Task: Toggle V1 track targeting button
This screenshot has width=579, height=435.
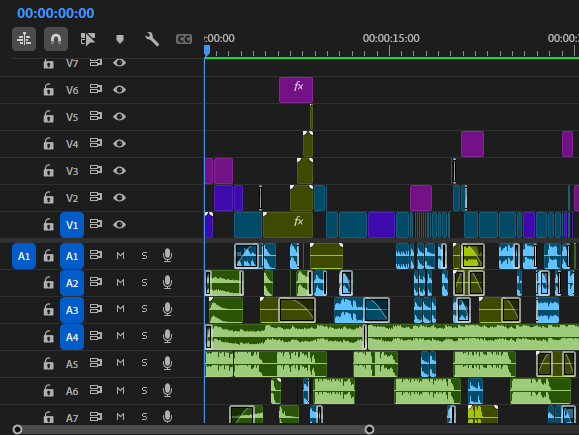Action: tap(72, 225)
